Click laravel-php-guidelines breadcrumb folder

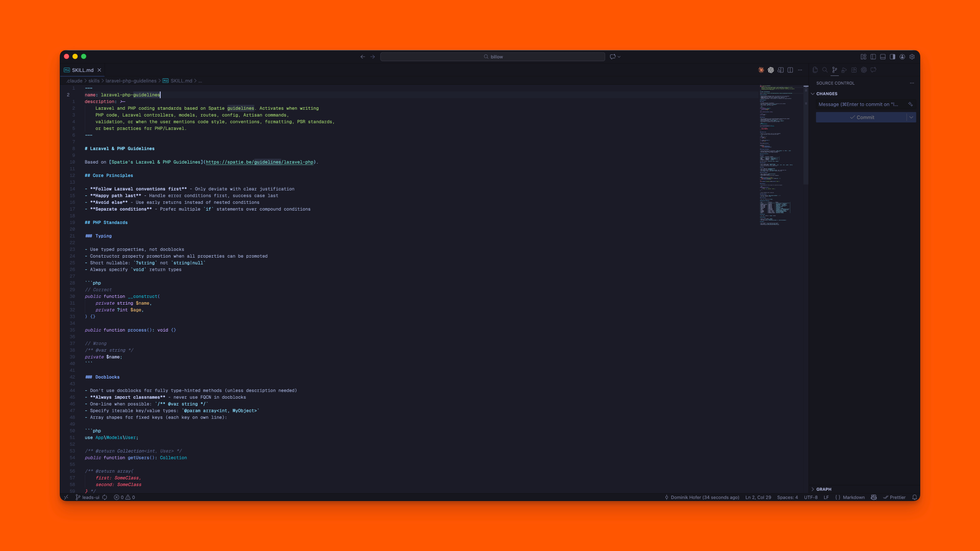[131, 81]
